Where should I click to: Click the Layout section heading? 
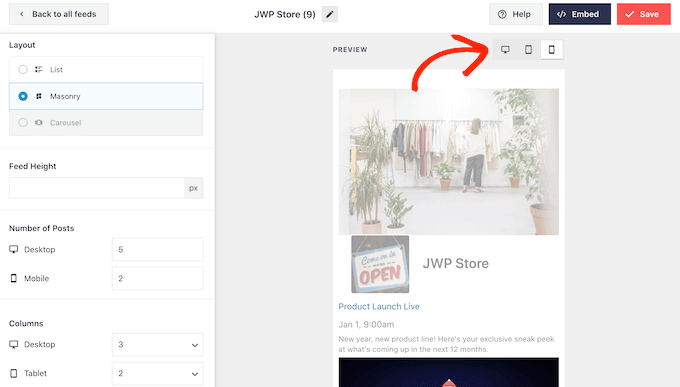22,45
